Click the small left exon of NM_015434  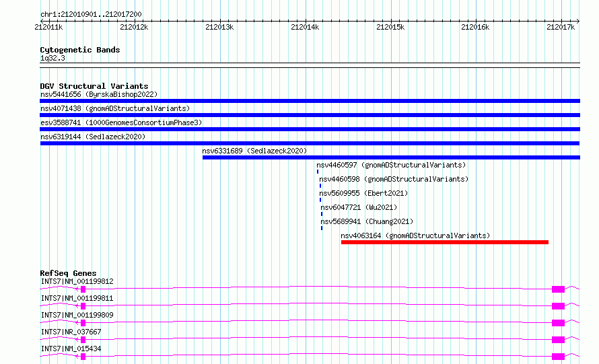(83, 357)
